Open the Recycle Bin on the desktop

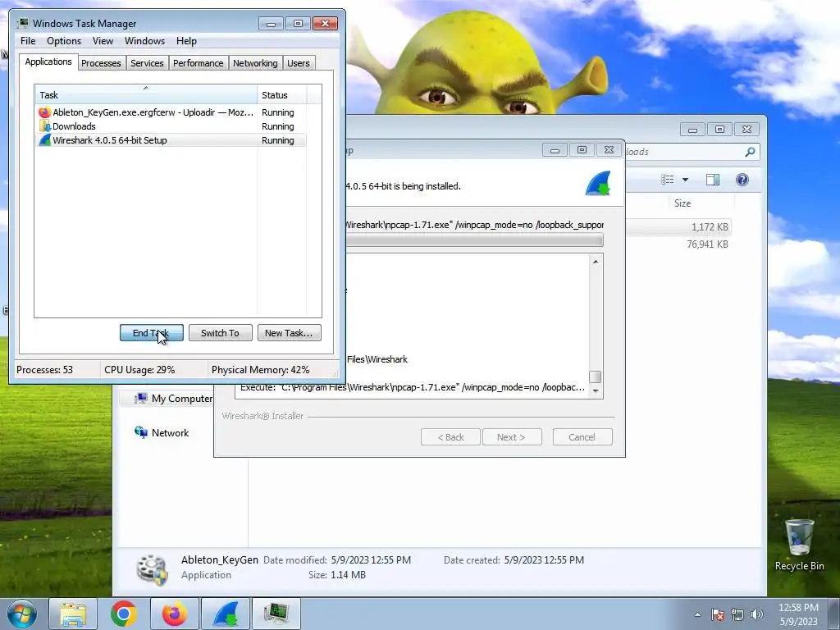(799, 545)
